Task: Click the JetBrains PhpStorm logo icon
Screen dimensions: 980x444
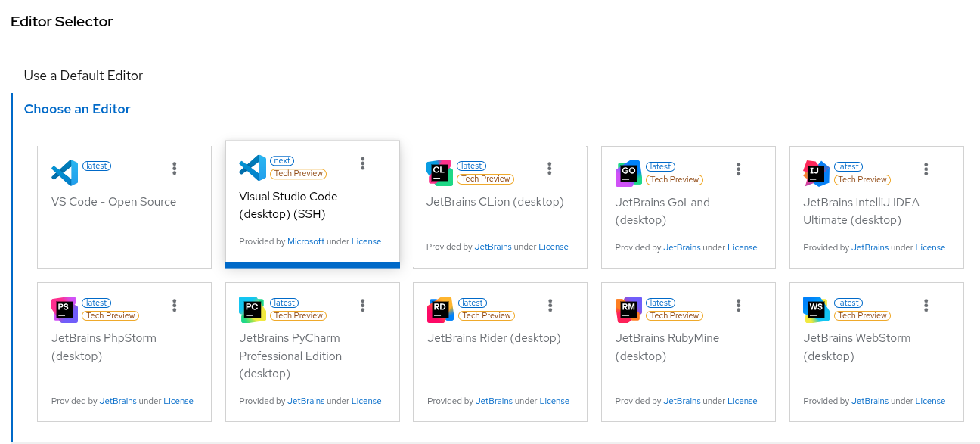Action: tap(64, 309)
